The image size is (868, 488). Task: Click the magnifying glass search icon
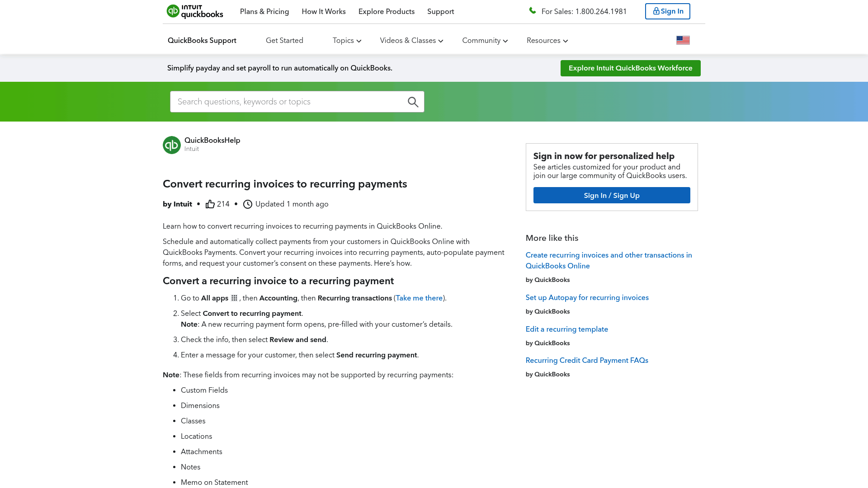click(413, 102)
